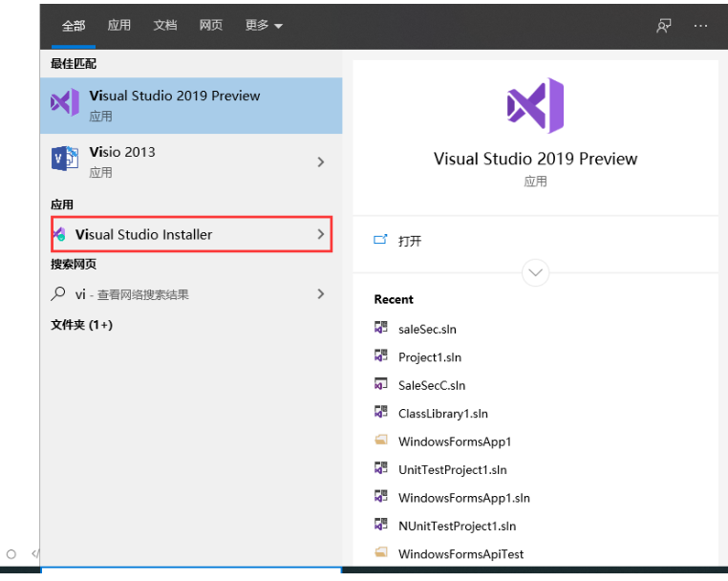
Task: Click the Visual Studio 2019 Preview list icon
Action: (x=65, y=102)
